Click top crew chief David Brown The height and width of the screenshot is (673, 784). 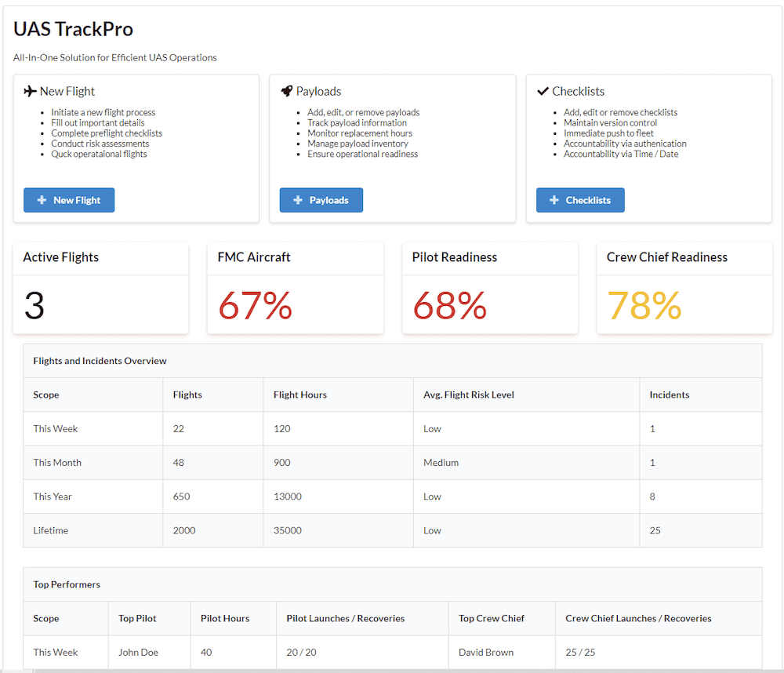click(x=486, y=653)
